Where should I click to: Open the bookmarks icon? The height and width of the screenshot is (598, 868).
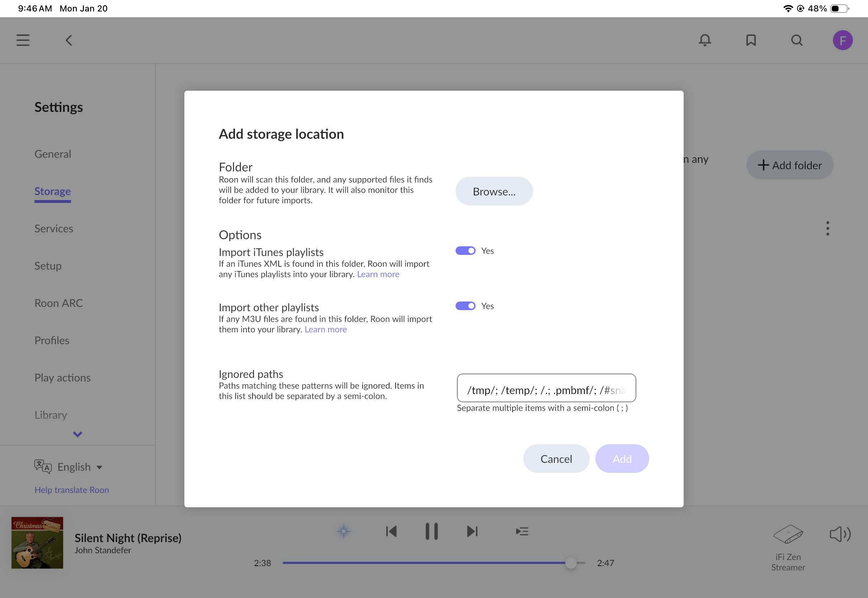[751, 40]
